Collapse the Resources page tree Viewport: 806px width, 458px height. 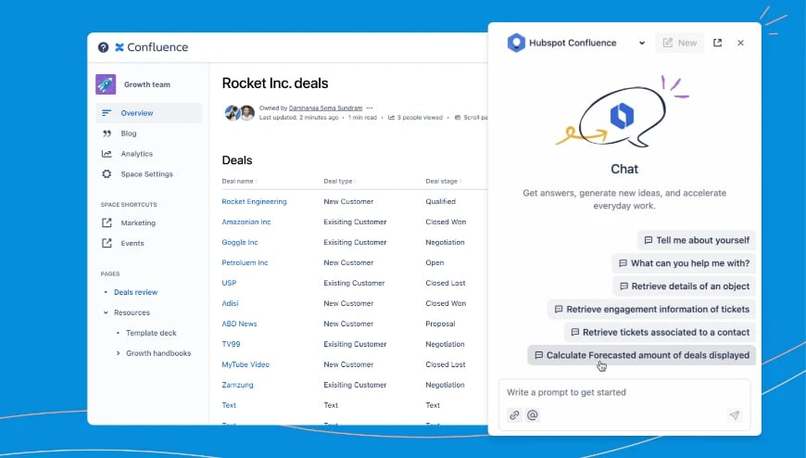[106, 313]
